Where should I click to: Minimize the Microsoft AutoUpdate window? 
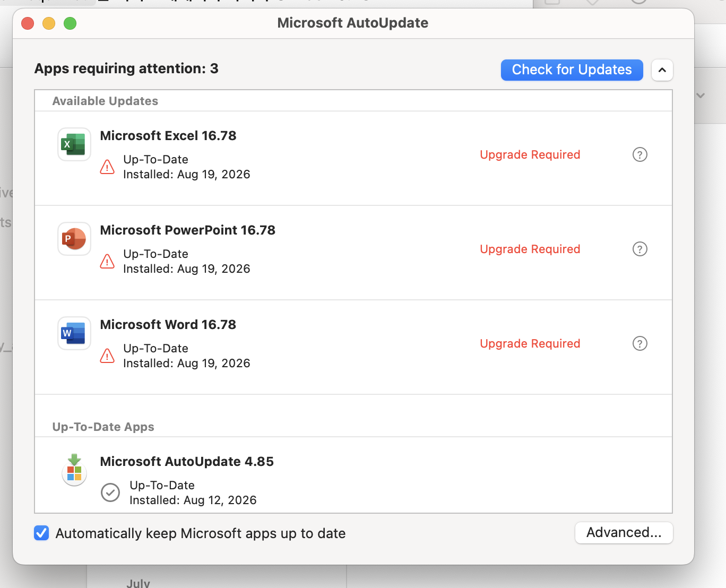coord(49,23)
